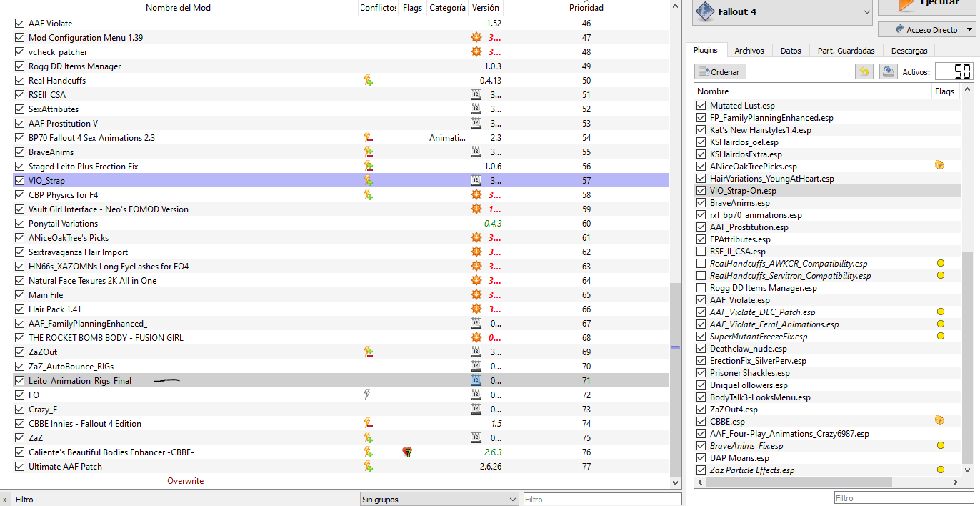Click the heart flag icon on Caliente's Beautiful Bodies row

pyautogui.click(x=407, y=452)
